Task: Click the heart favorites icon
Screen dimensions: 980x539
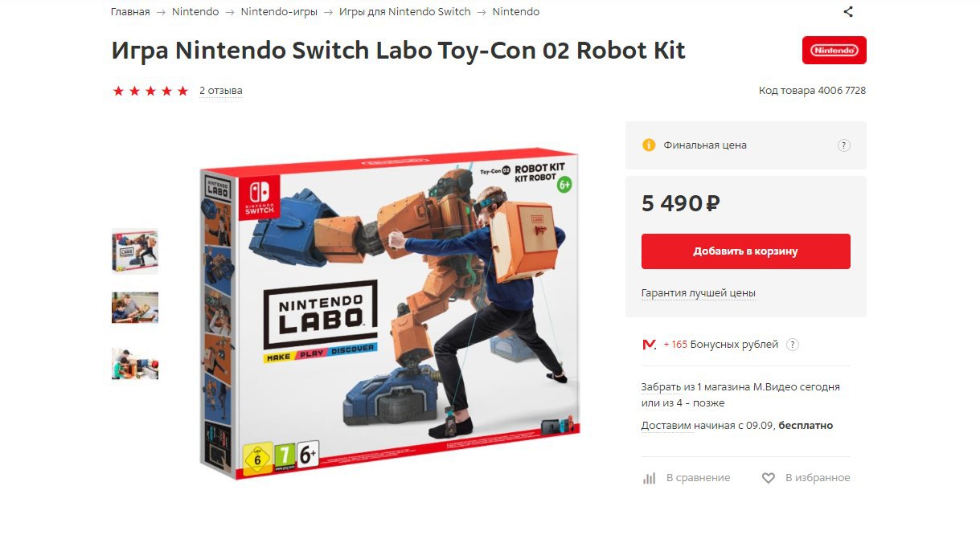Action: click(x=769, y=478)
